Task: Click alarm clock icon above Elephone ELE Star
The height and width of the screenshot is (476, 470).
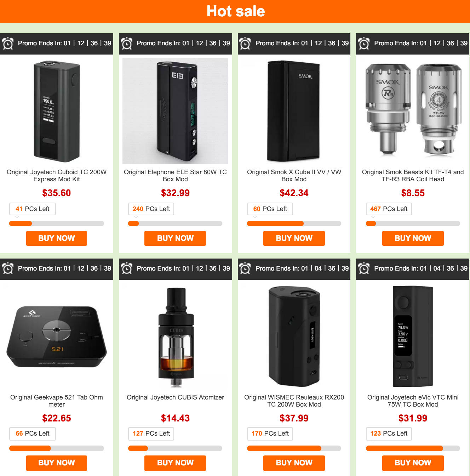Action: (x=127, y=43)
